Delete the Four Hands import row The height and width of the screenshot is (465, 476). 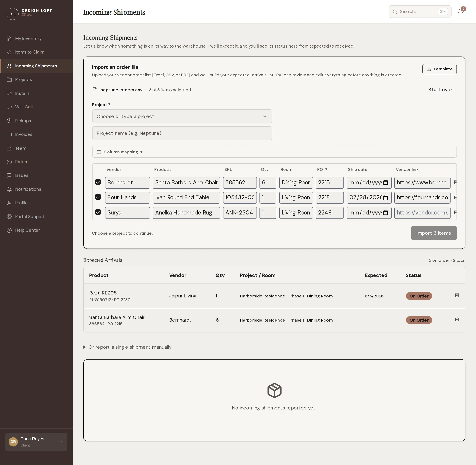tap(455, 197)
